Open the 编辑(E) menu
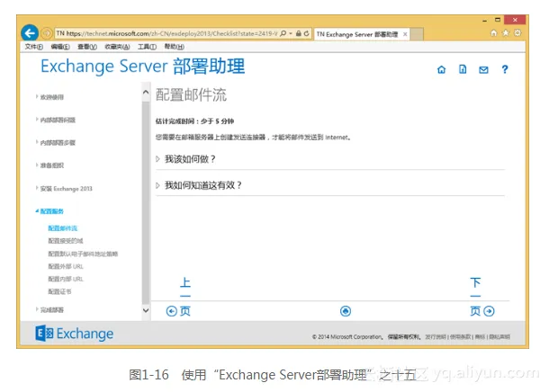549x392 pixels. pyautogui.click(x=60, y=47)
